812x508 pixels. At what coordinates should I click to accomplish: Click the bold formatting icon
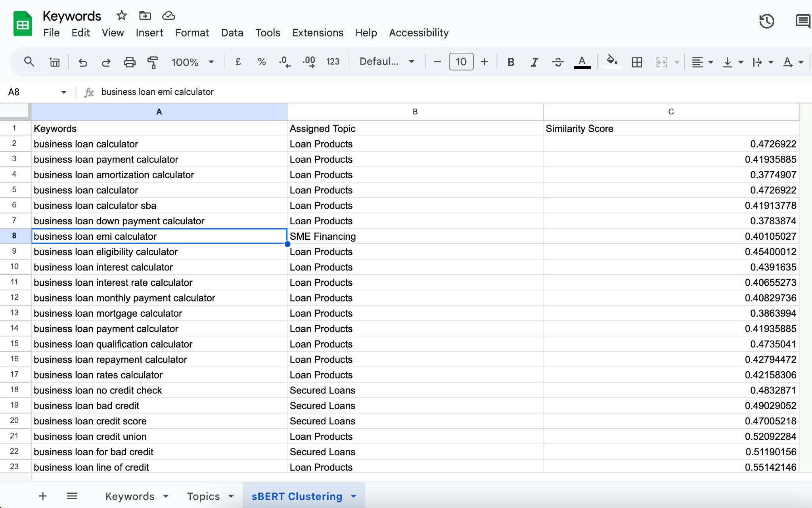511,62
